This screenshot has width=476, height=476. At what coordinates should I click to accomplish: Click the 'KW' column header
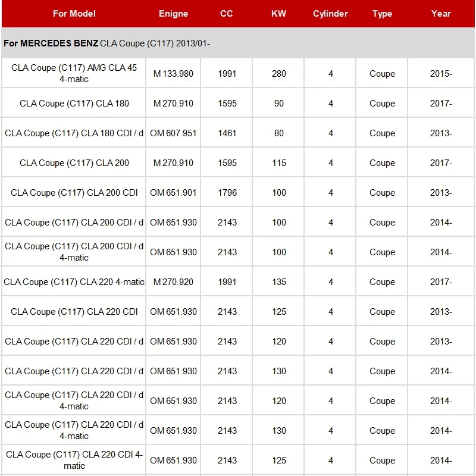278,14
